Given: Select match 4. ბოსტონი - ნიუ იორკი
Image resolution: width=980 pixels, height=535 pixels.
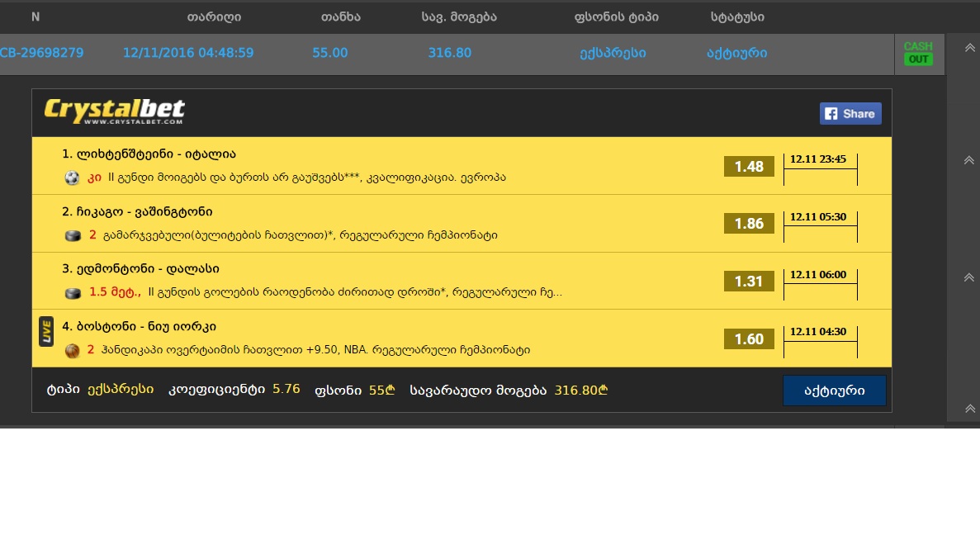Looking at the screenshot, I should [139, 327].
